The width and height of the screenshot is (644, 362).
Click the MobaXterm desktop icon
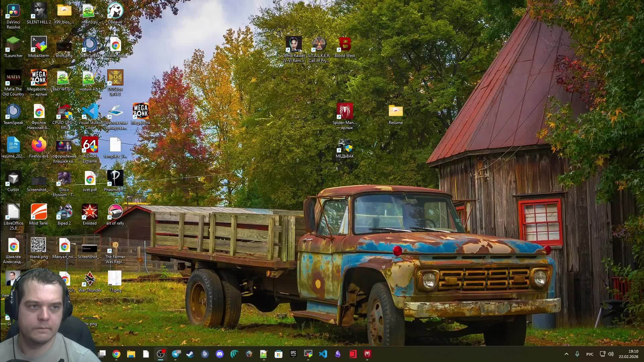click(x=39, y=45)
